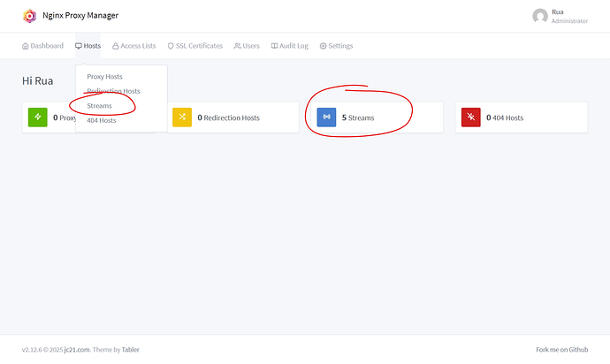This screenshot has width=610, height=364.
Task: Open the Users tab
Action: [247, 46]
